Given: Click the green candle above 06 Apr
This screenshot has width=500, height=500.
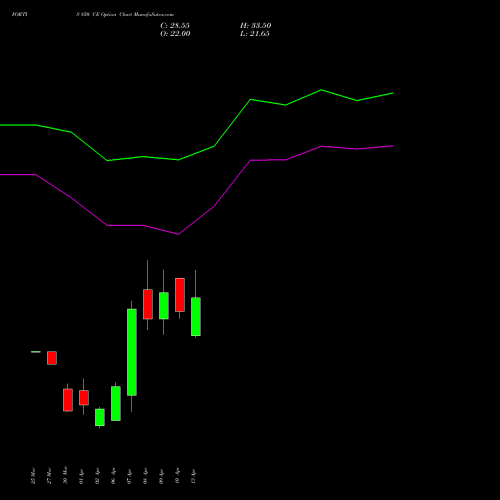Looking at the screenshot, I should pyautogui.click(x=116, y=403).
